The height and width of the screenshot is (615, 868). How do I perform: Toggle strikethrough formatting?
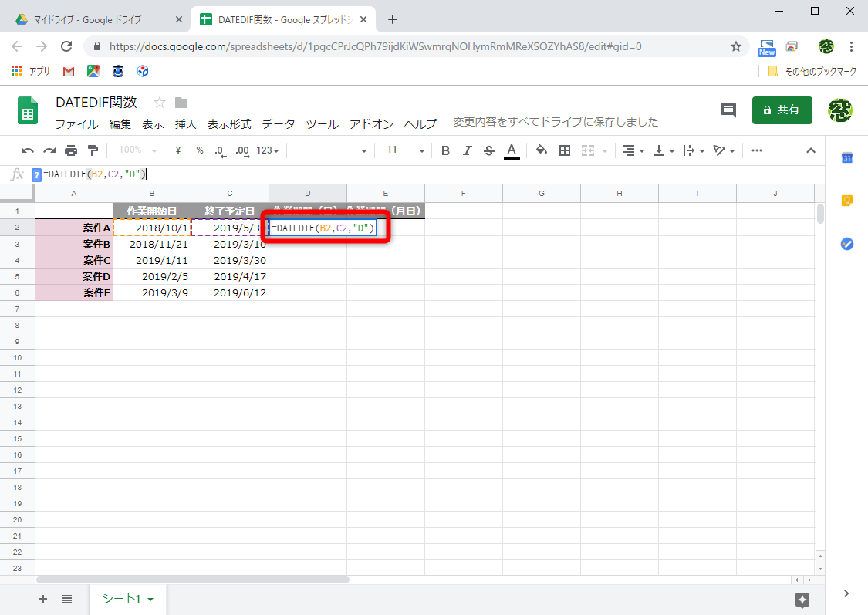(488, 150)
